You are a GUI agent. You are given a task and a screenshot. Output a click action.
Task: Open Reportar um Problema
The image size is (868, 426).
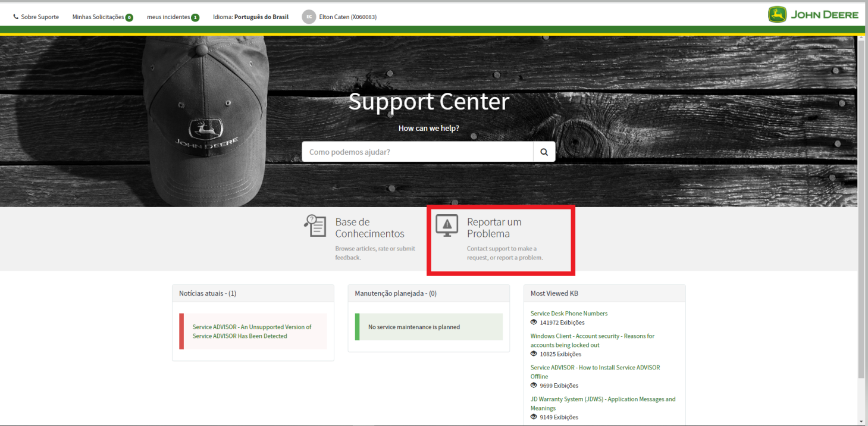tap(494, 228)
